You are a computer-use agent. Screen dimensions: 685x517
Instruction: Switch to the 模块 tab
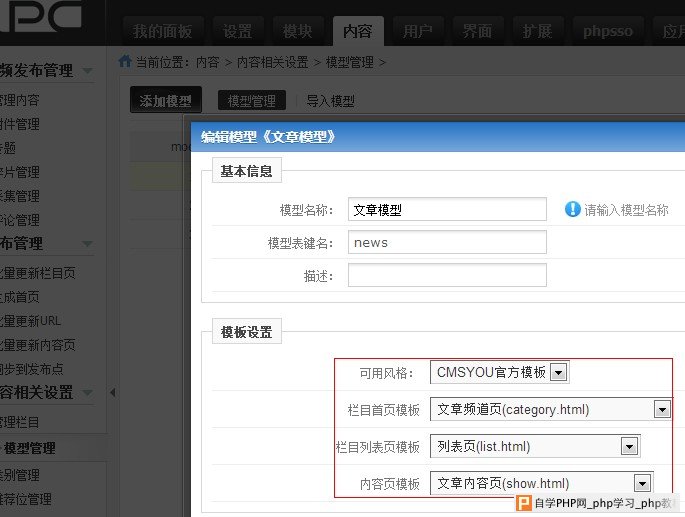[x=297, y=31]
